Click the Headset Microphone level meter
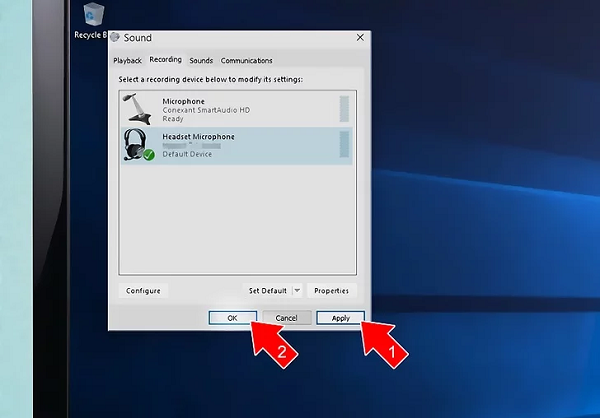Image resolution: width=600 pixels, height=418 pixels. (x=344, y=144)
